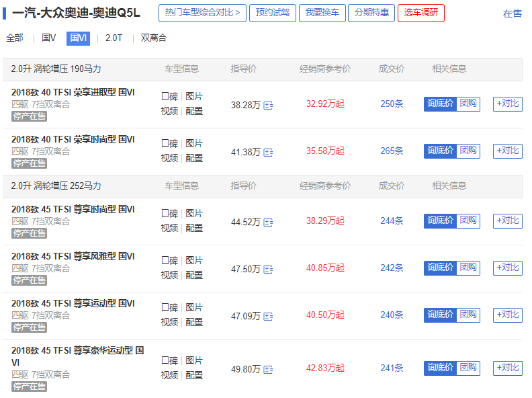Click dealer price 32.92万起
This screenshot has height=398, width=532.
click(x=325, y=104)
